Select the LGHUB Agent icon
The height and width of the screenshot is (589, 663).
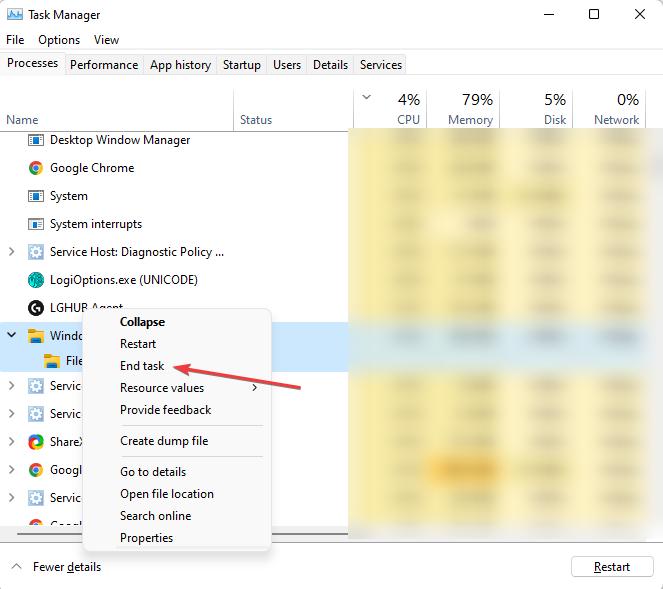click(36, 308)
